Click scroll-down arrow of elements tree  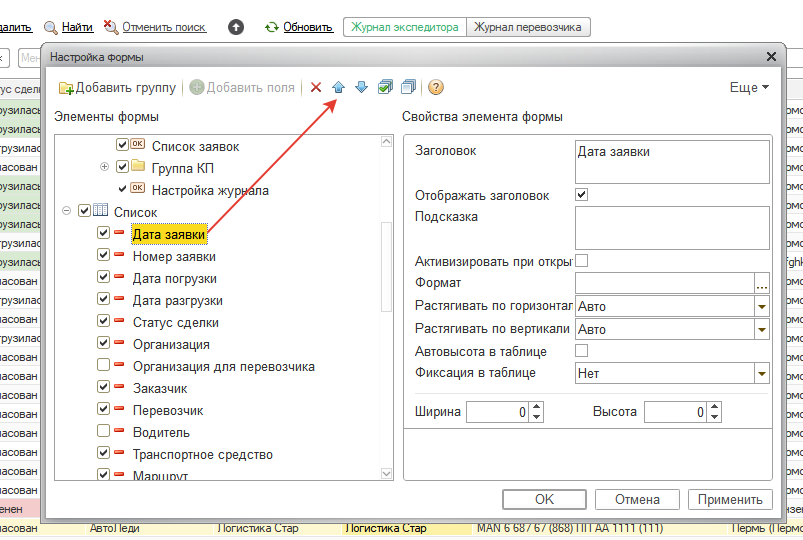tap(387, 473)
